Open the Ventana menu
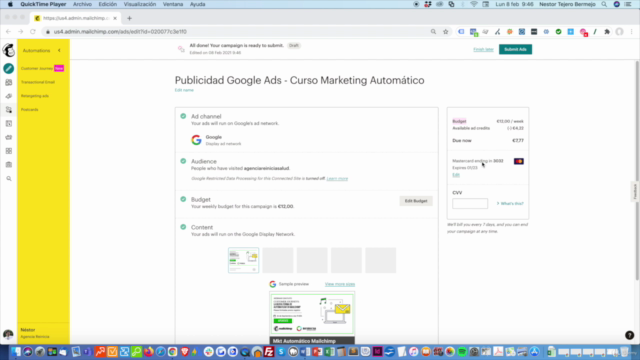The image size is (640, 360). 173,4
